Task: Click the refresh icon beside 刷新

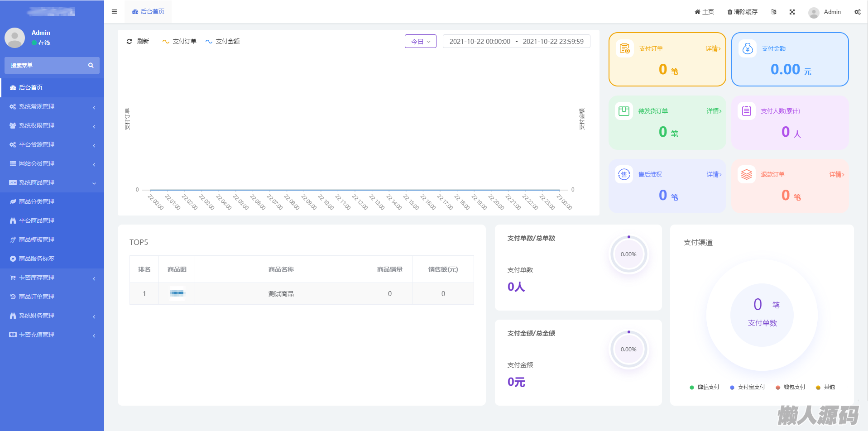Action: click(129, 42)
